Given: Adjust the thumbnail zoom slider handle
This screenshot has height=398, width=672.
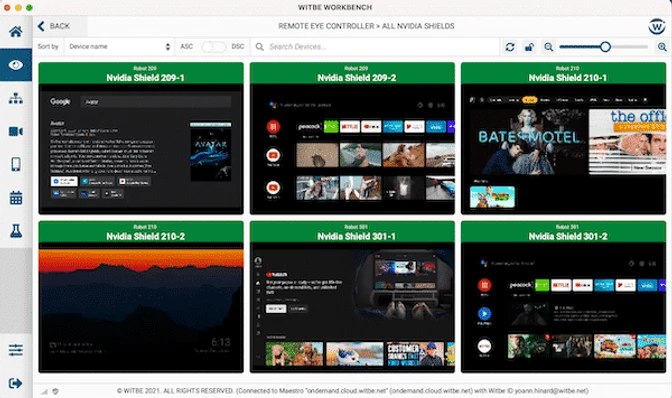Looking at the screenshot, I should pyautogui.click(x=605, y=47).
